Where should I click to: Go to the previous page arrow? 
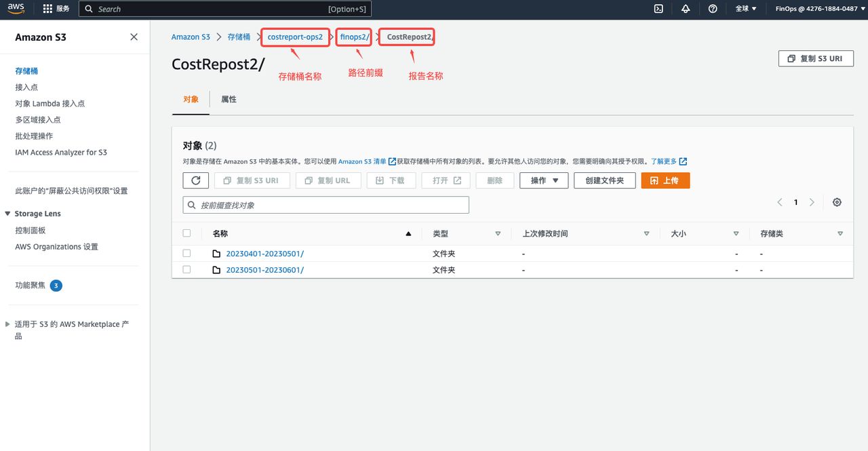(780, 202)
